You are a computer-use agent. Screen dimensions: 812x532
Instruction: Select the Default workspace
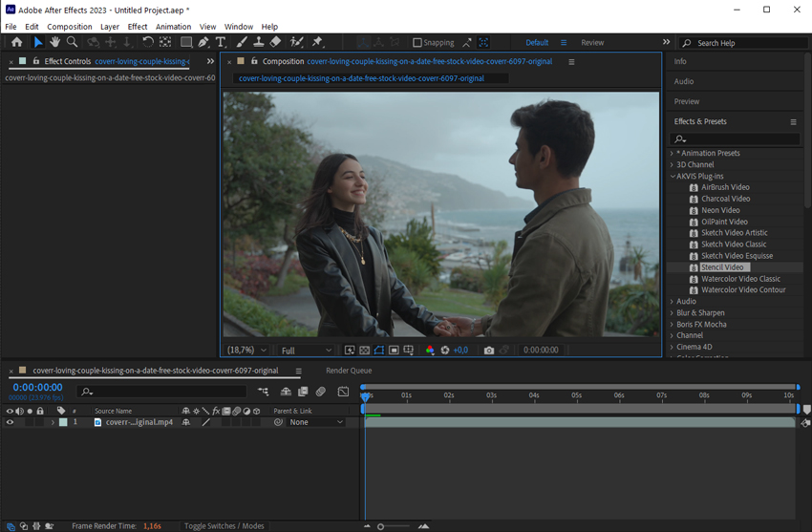point(537,42)
